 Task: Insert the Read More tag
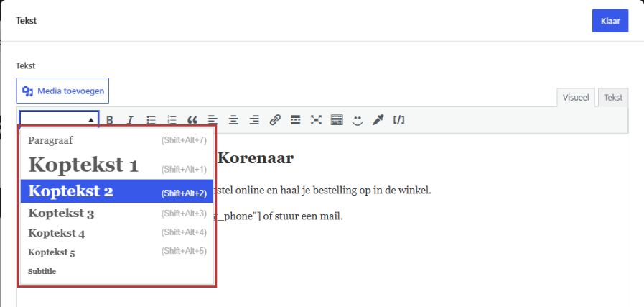pos(295,120)
